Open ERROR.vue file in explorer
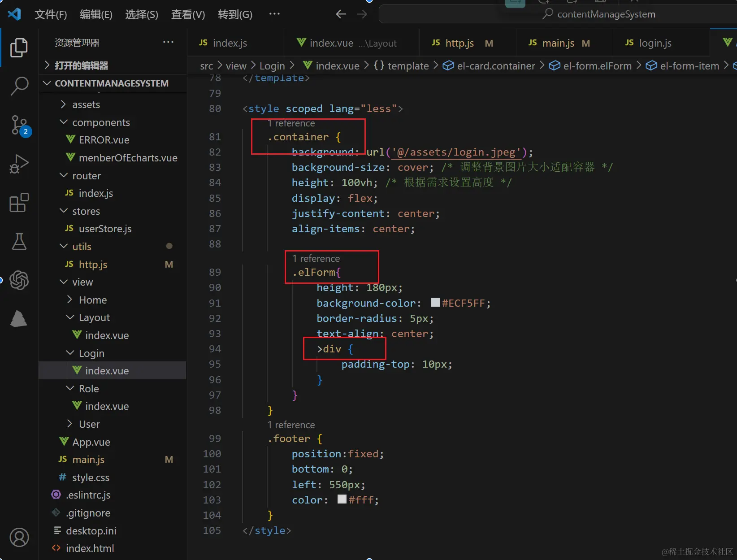The image size is (737, 560). tap(113, 140)
